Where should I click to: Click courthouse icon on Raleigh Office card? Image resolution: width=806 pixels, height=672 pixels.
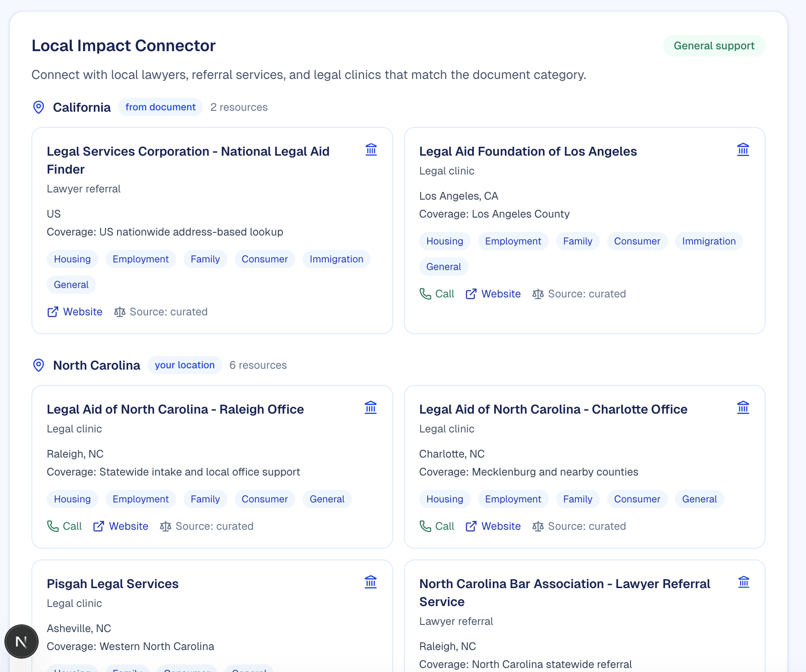point(371,407)
